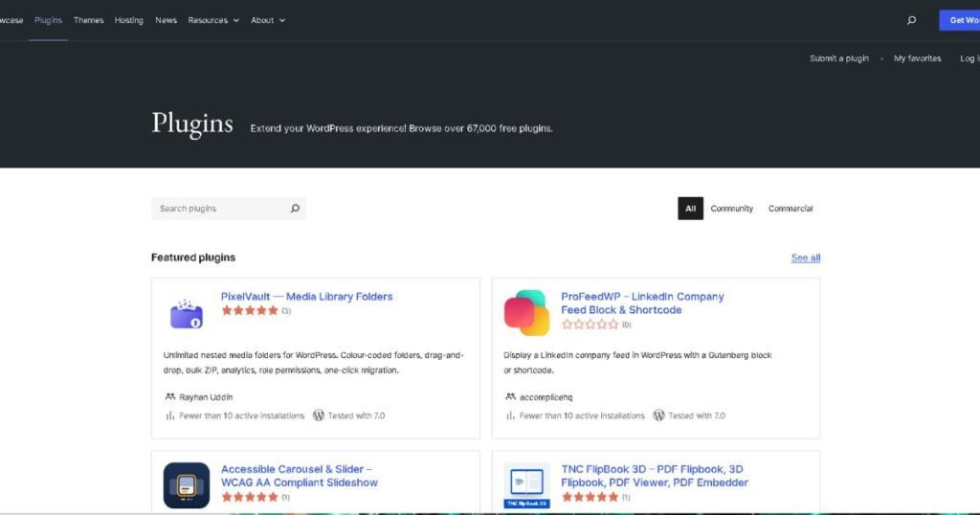
Task: Click the installations bar icon in PixelVault card
Action: point(170,415)
